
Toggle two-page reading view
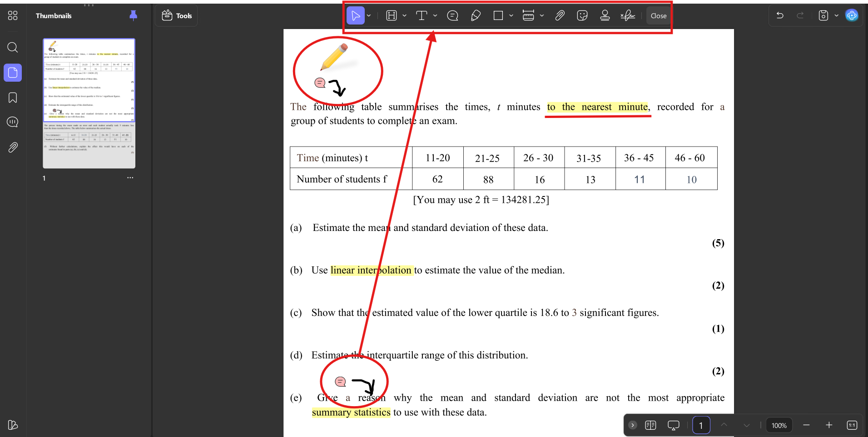coord(651,425)
